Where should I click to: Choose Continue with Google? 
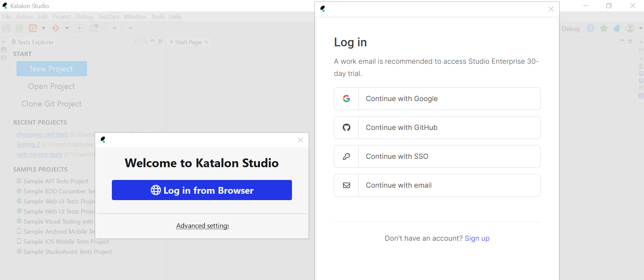click(437, 99)
